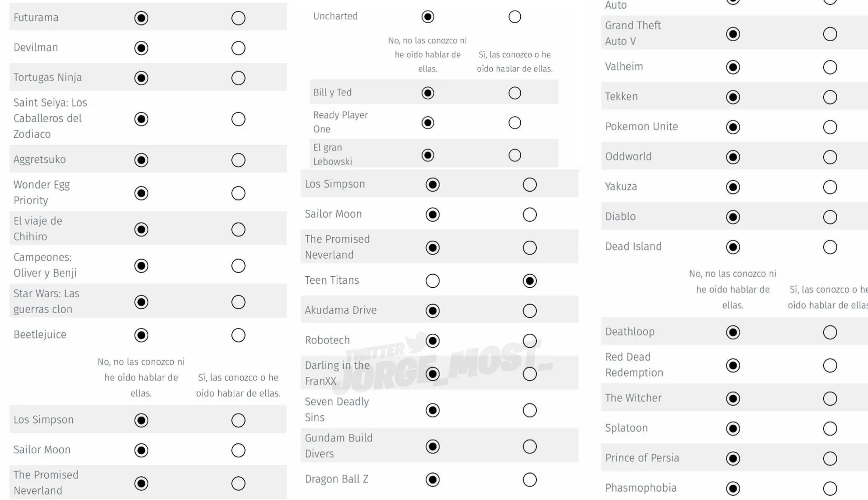Image resolution: width=868 pixels, height=500 pixels.
Task: Select the 'Sí' option for Futurama
Action: [x=238, y=18]
